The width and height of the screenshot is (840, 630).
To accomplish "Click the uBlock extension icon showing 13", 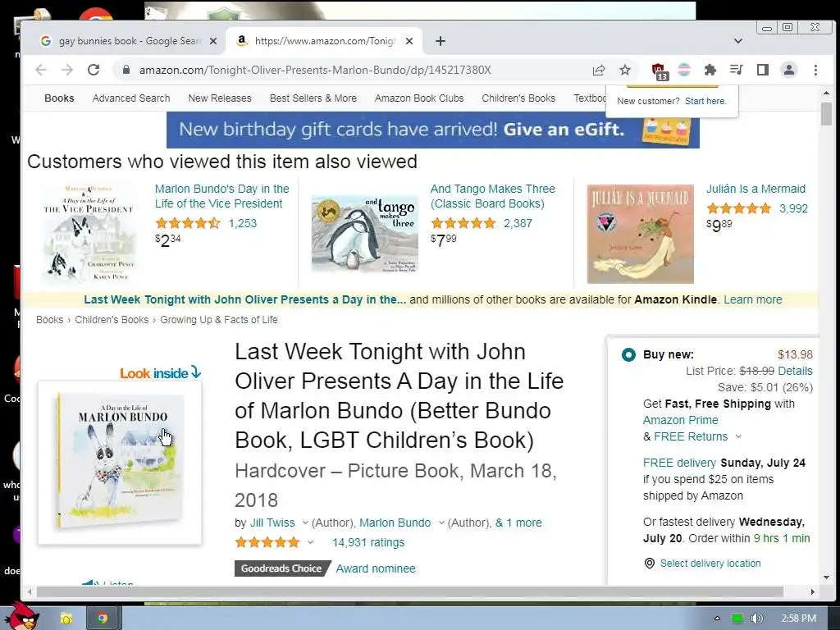I will point(659,71).
